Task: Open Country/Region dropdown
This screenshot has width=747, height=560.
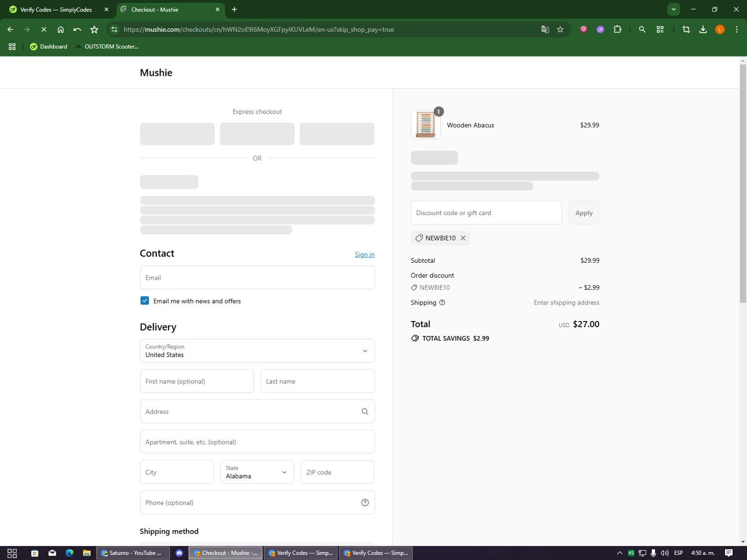Action: 257,351
